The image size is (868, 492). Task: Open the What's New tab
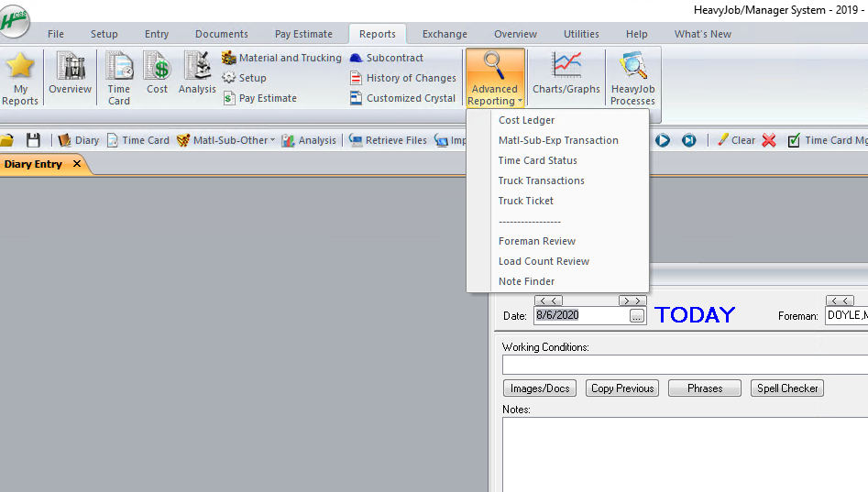pos(702,34)
